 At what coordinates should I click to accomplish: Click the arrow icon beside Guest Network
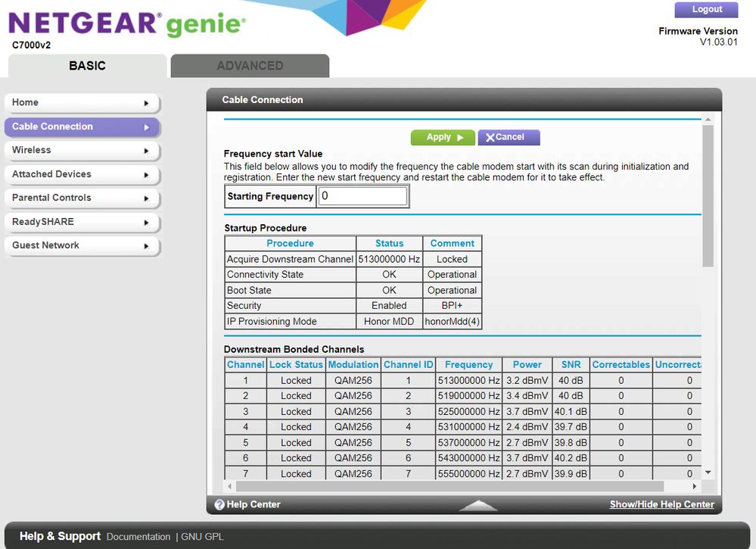coord(146,246)
